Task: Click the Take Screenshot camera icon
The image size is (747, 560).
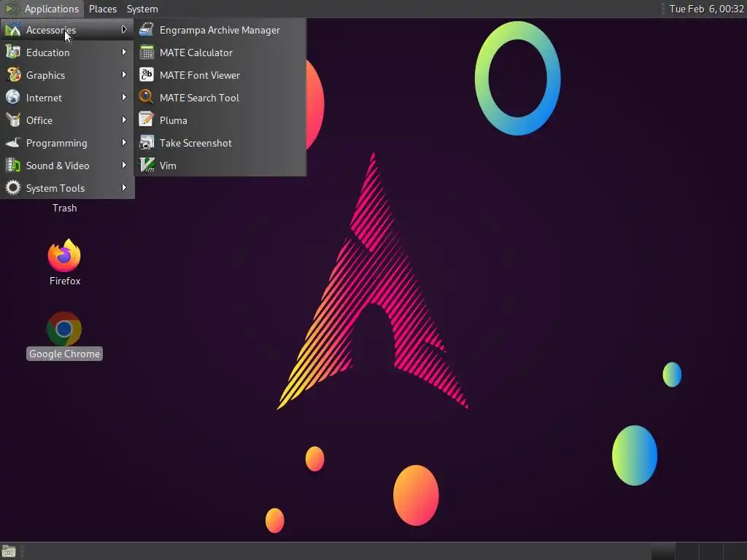Action: coord(146,142)
